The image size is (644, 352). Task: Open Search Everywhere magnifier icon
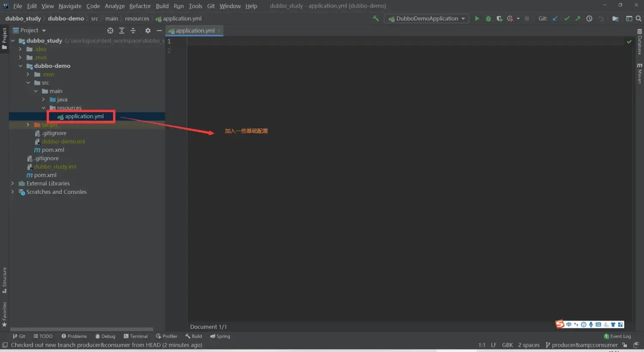tap(638, 18)
